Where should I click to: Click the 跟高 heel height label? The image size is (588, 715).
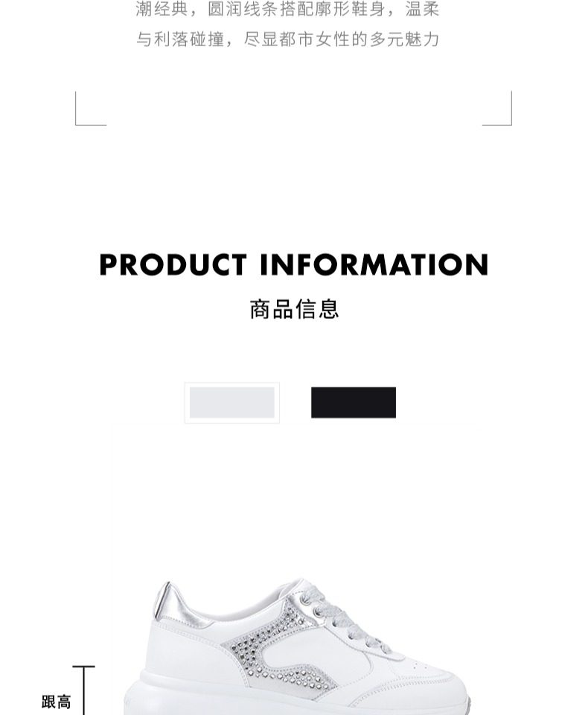57,702
